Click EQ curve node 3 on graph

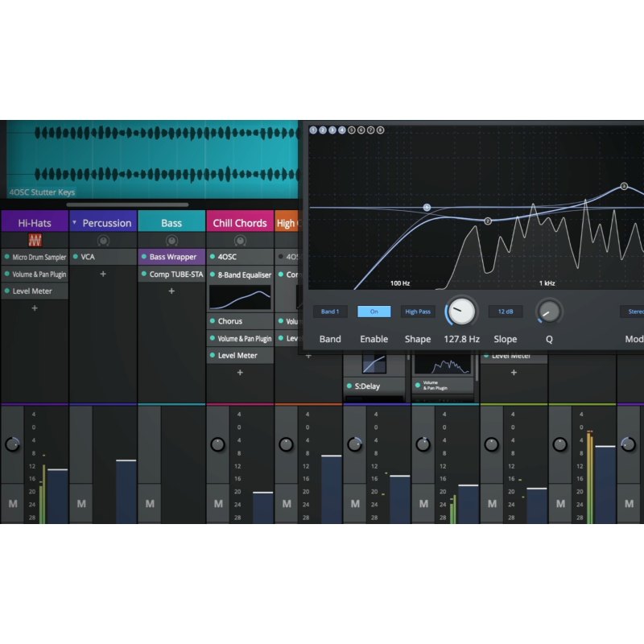pyautogui.click(x=624, y=186)
